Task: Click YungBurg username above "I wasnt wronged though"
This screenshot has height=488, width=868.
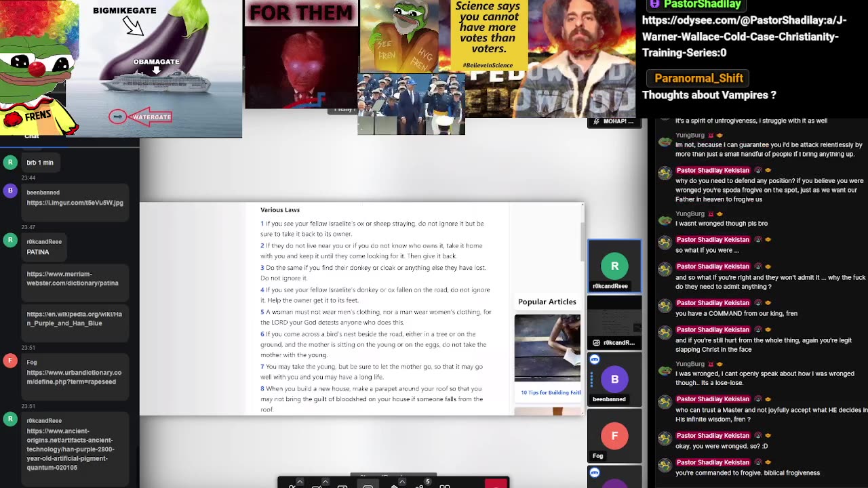Action: click(x=690, y=213)
